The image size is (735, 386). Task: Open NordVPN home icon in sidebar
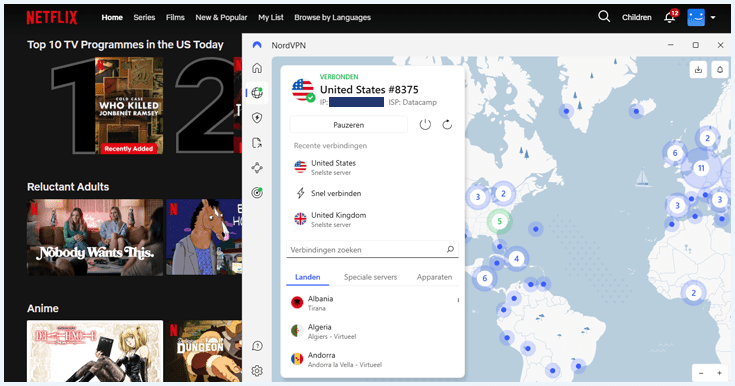point(257,68)
